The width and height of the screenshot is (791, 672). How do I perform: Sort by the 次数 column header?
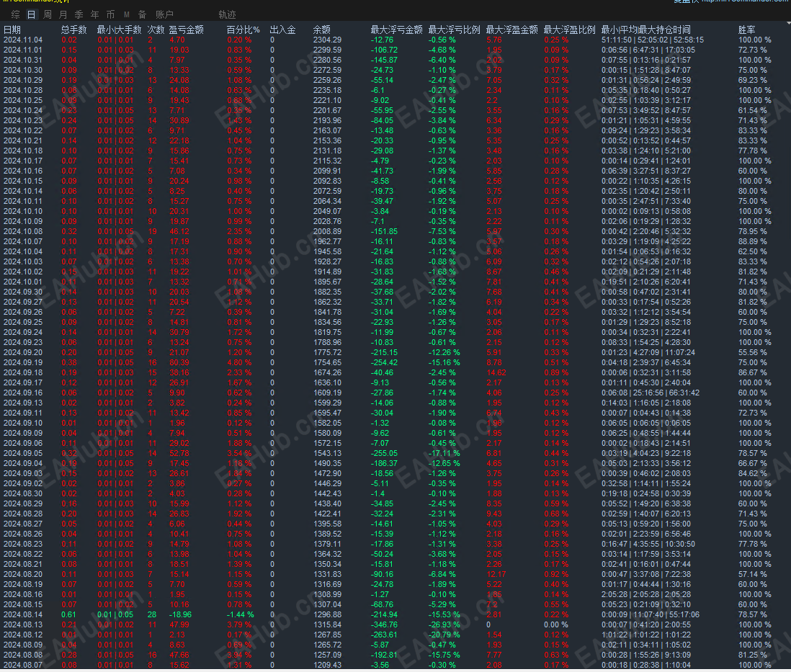[156, 30]
